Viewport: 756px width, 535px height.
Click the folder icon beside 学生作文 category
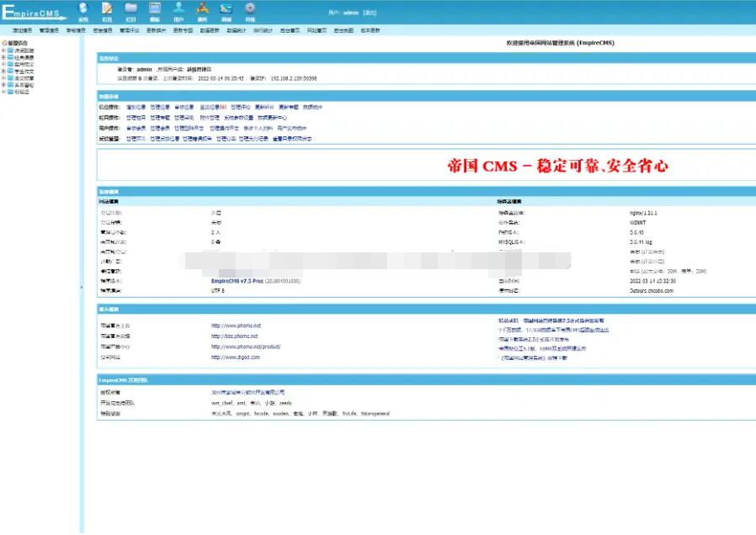9,70
